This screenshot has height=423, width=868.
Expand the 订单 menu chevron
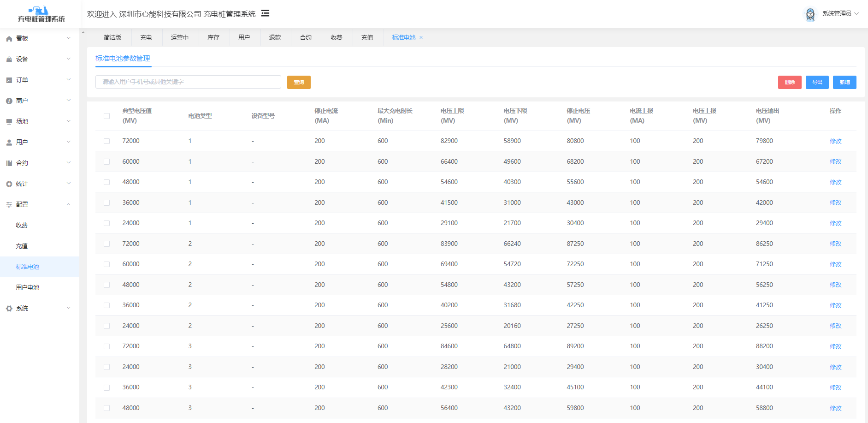69,80
